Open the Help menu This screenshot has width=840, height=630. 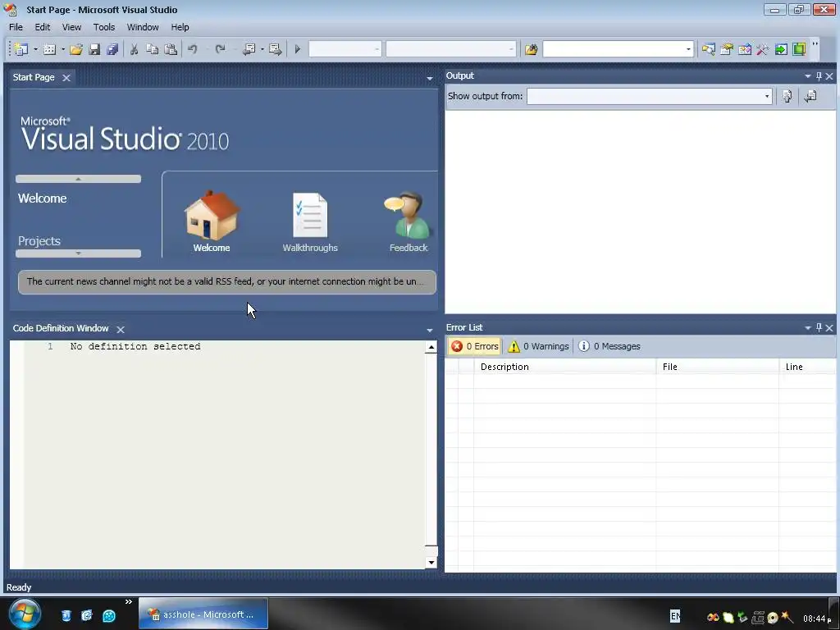pos(180,27)
